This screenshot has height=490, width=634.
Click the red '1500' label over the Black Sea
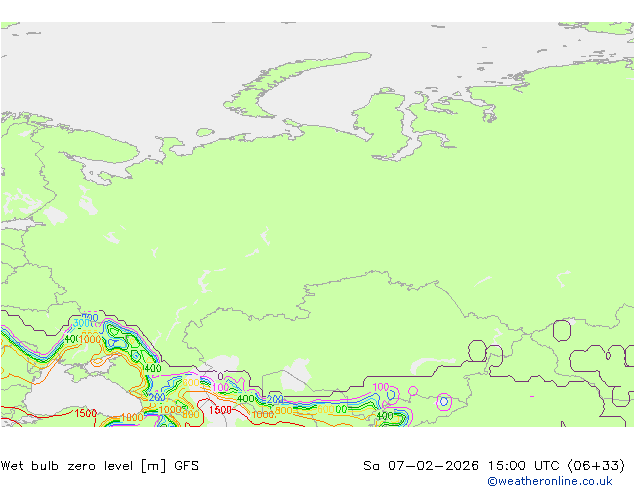(x=86, y=413)
